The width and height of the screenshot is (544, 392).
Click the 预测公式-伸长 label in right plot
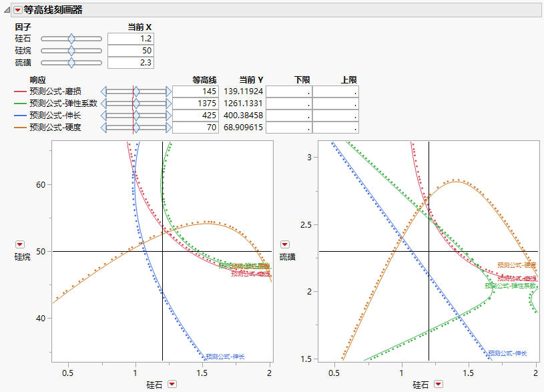point(507,353)
